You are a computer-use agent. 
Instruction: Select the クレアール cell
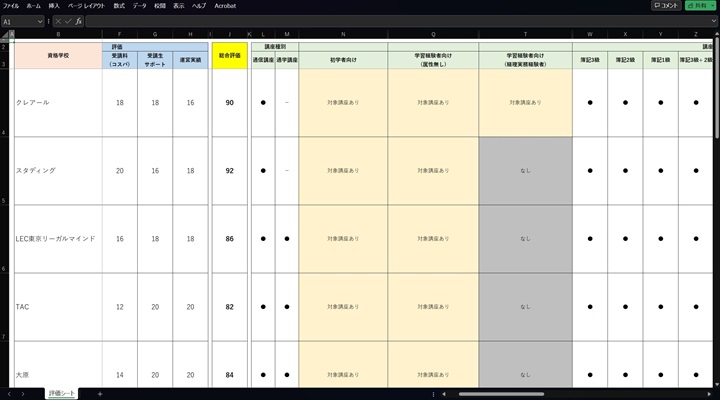[58, 102]
